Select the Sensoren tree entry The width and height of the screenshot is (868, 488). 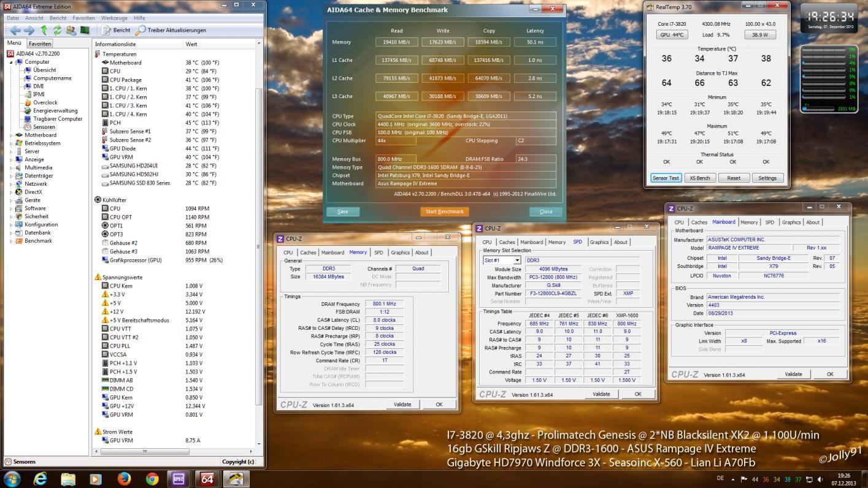44,127
